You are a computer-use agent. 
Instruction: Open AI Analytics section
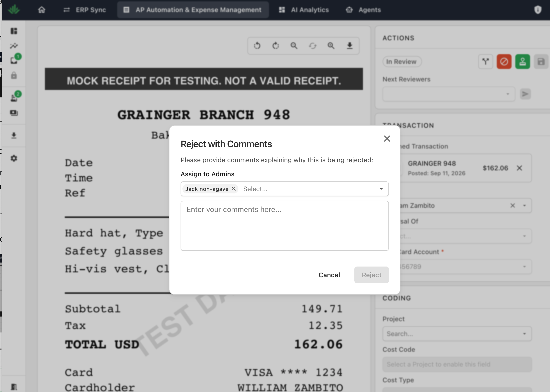(x=304, y=10)
